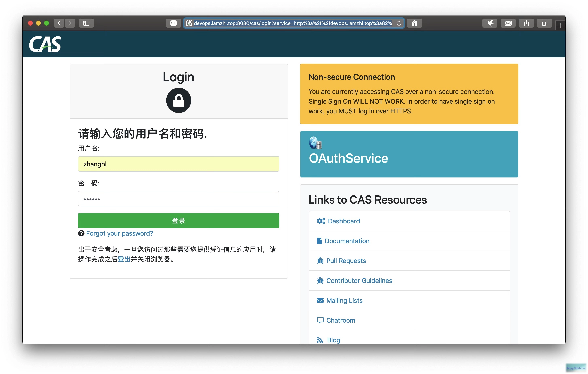Click the CAS favicon in address bar
588x374 pixels.
point(189,23)
